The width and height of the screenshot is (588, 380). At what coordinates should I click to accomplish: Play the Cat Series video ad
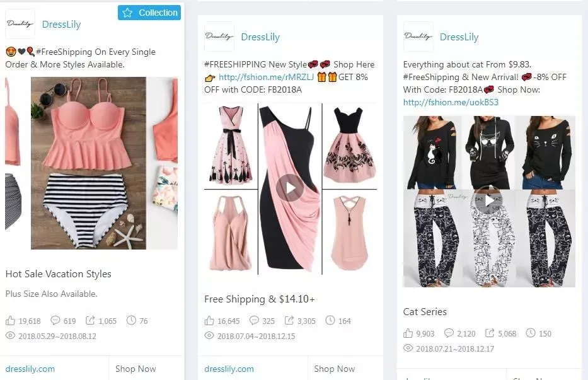coord(488,201)
